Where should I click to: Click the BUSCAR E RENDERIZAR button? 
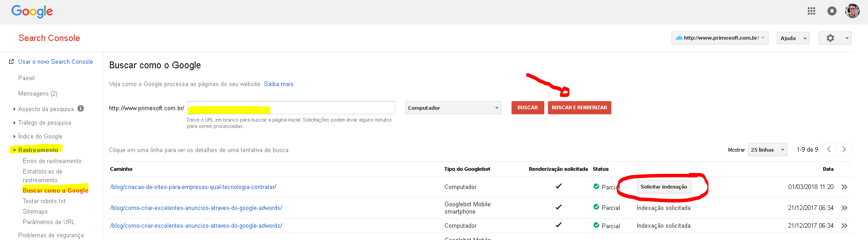pyautogui.click(x=579, y=107)
